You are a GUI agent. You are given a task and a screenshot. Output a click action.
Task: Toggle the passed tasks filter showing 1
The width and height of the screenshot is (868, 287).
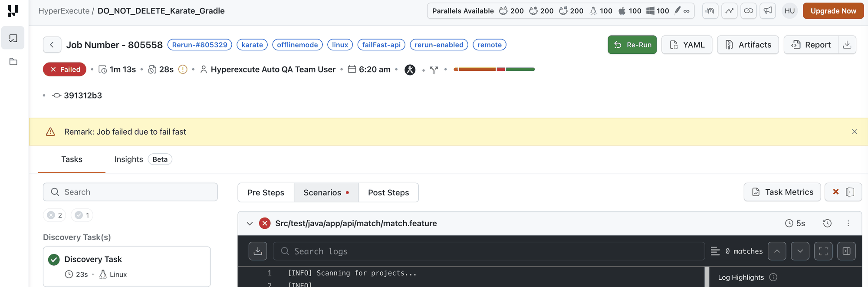pyautogui.click(x=82, y=215)
